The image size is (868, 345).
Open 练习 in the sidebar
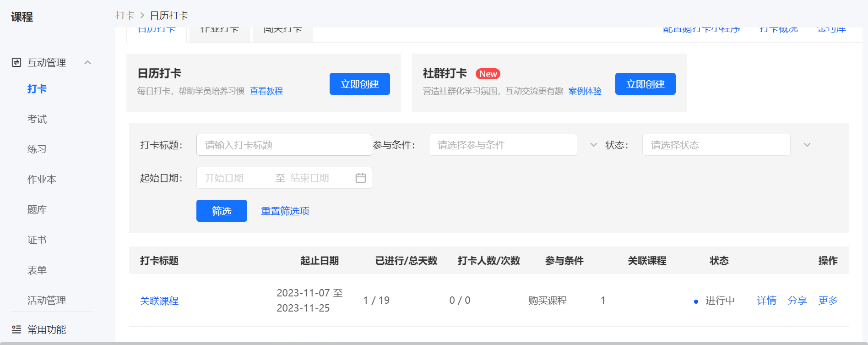point(37,149)
